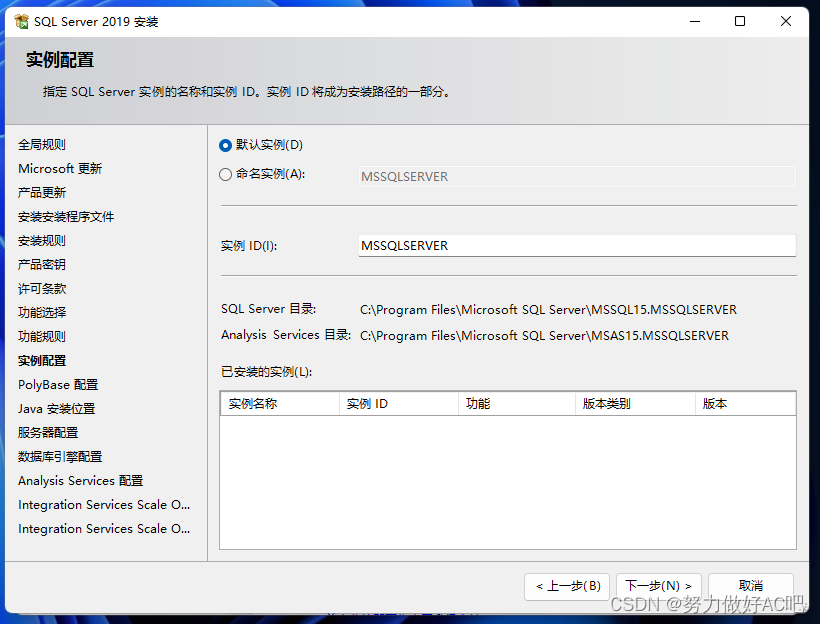820x624 pixels.
Task: Close the SQL Server 2019 setup window
Action: (785, 21)
